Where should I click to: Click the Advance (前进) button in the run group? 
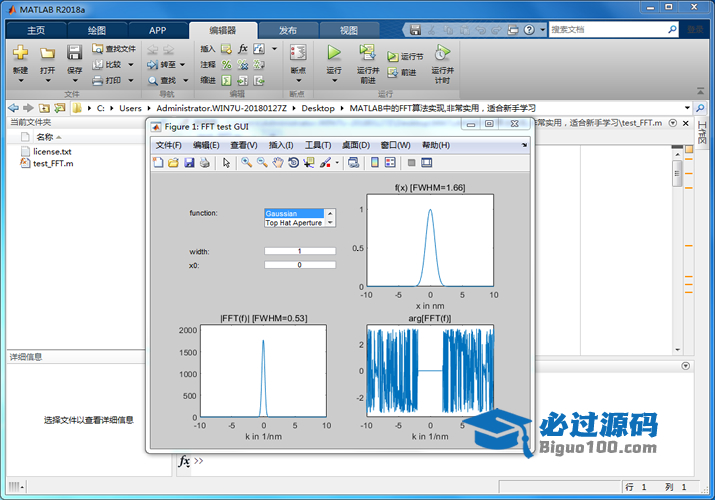click(402, 72)
